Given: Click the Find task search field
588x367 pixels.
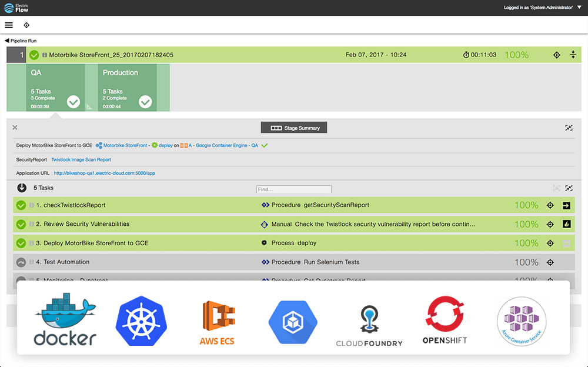Looking at the screenshot, I should click(293, 189).
